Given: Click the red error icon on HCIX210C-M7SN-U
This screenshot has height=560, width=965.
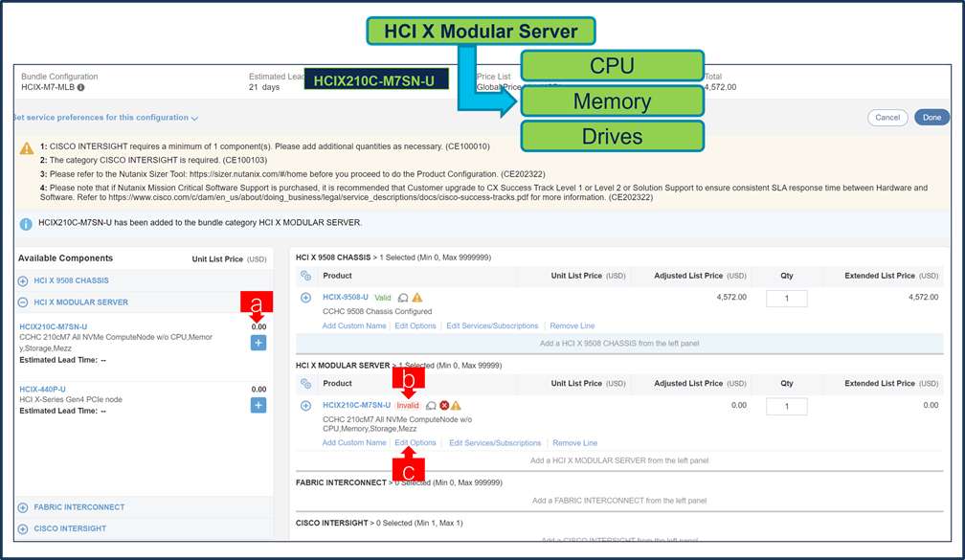Looking at the screenshot, I should click(444, 405).
